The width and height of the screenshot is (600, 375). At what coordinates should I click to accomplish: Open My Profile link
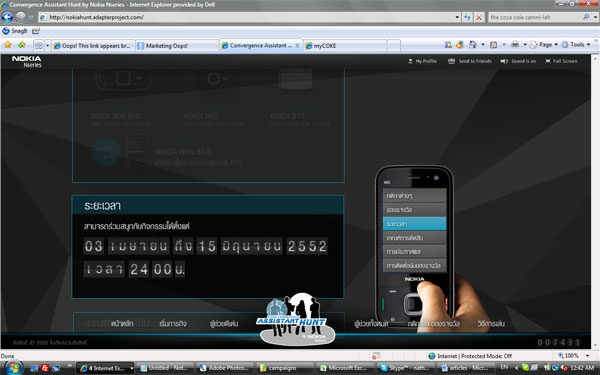422,61
